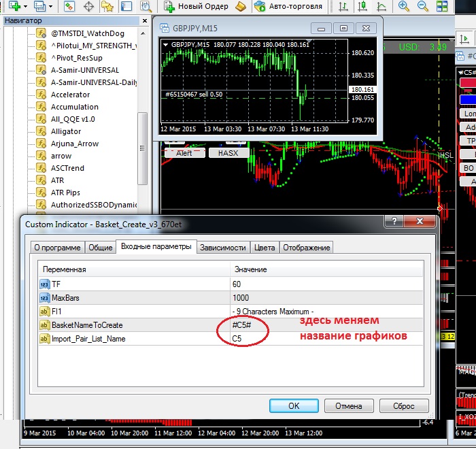
Task: Switch chart to line chart type
Action: (381, 6)
